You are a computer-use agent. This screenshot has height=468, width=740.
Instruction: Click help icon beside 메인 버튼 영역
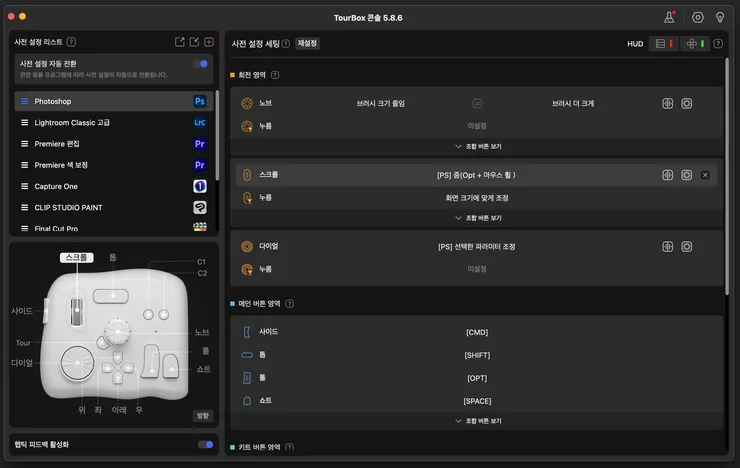click(290, 304)
